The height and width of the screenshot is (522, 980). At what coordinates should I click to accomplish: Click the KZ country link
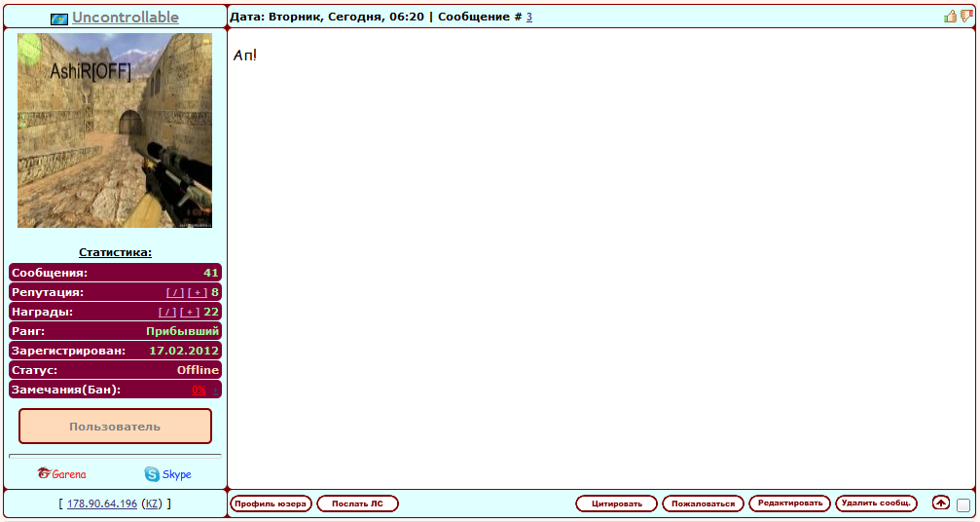(x=152, y=503)
